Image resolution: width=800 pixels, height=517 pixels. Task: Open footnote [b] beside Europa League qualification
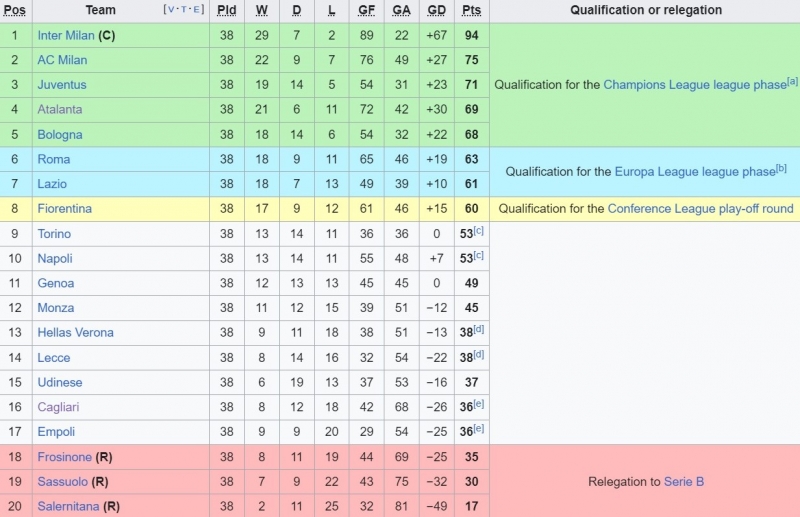coord(781,168)
